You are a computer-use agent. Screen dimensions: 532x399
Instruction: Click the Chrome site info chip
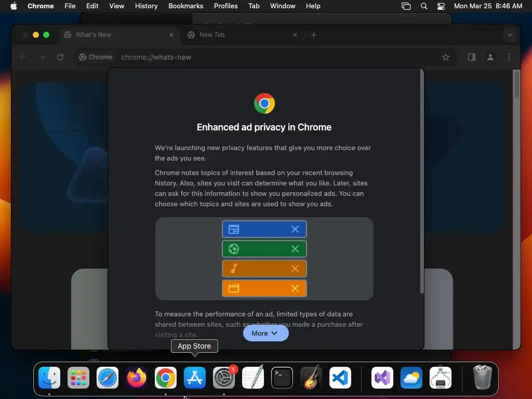(x=96, y=57)
